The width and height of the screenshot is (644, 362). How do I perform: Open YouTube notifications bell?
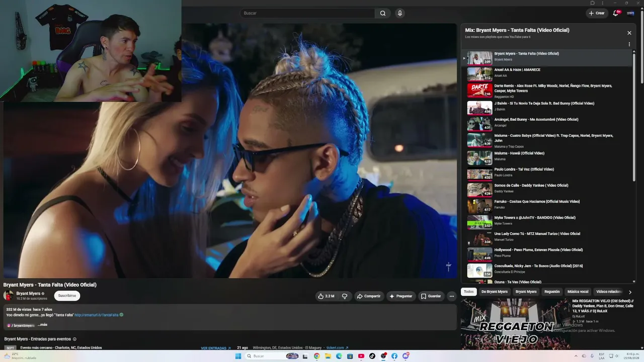coord(616,13)
